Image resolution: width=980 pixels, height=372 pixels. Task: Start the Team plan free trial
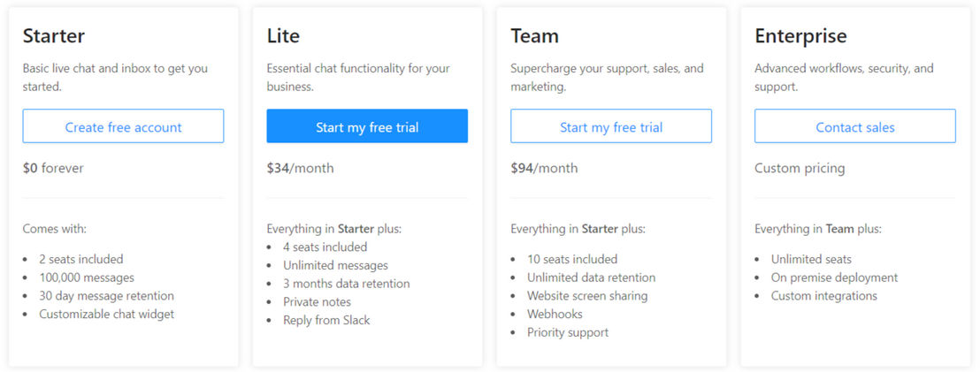pyautogui.click(x=610, y=126)
